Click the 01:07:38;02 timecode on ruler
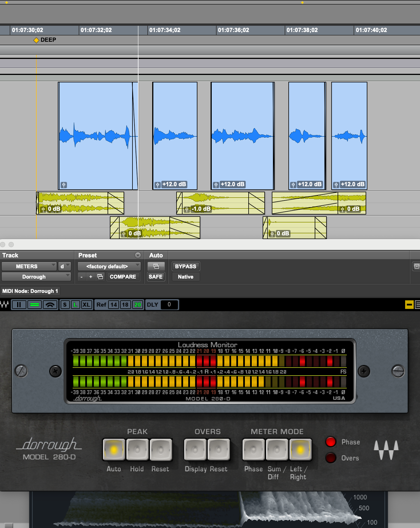Image resolution: width=420 pixels, height=528 pixels. [302, 30]
